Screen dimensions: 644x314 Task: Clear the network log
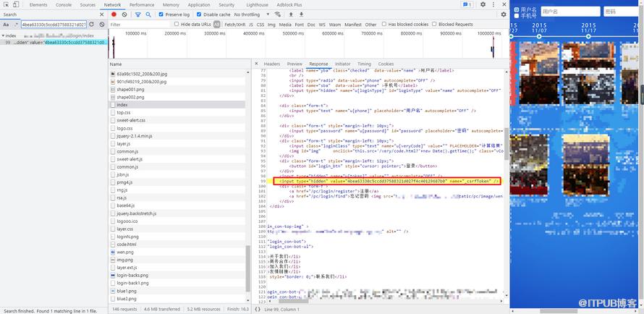point(124,14)
